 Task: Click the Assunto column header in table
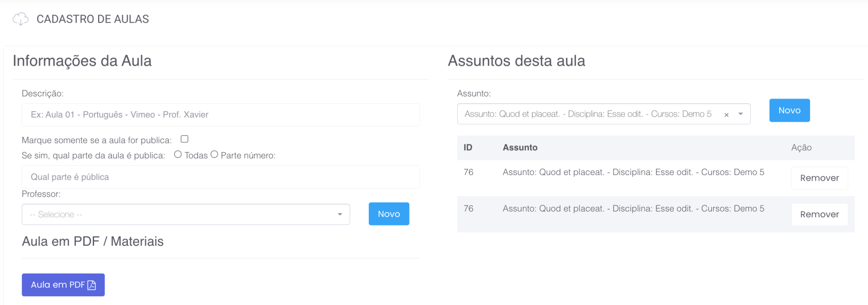520,148
